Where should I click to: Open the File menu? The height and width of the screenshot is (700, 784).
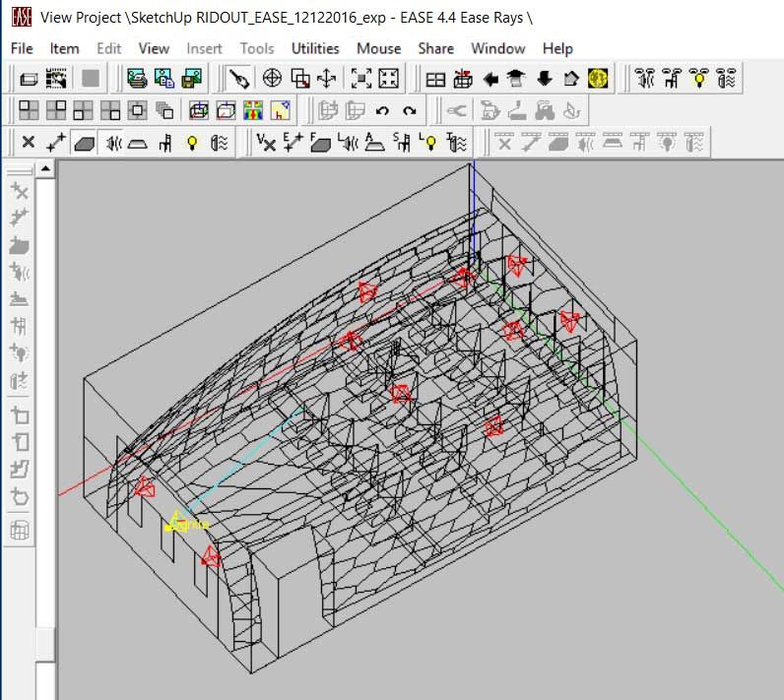[x=22, y=48]
